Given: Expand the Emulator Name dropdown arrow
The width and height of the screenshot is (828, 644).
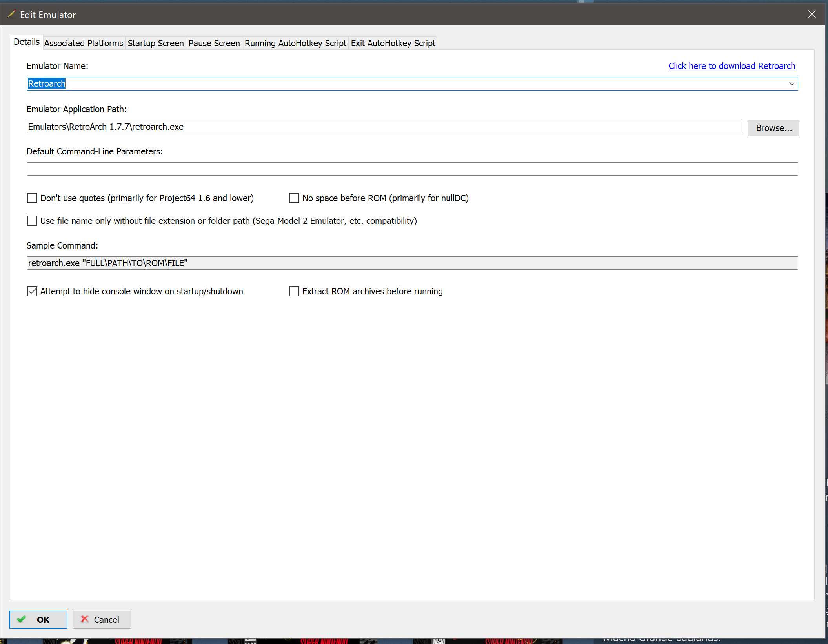Looking at the screenshot, I should pos(792,84).
